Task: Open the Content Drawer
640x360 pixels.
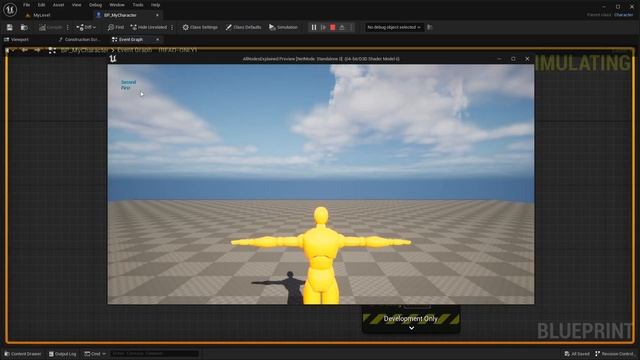Action: click(22, 354)
